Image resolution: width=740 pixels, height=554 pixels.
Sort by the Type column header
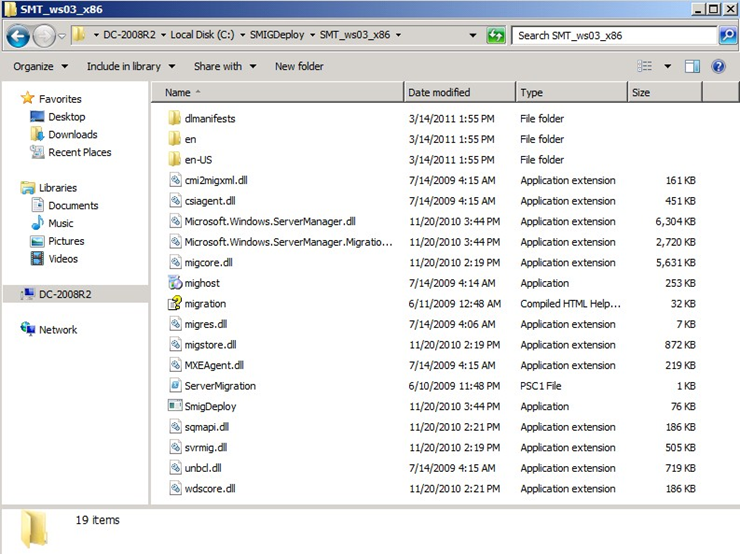[x=572, y=92]
